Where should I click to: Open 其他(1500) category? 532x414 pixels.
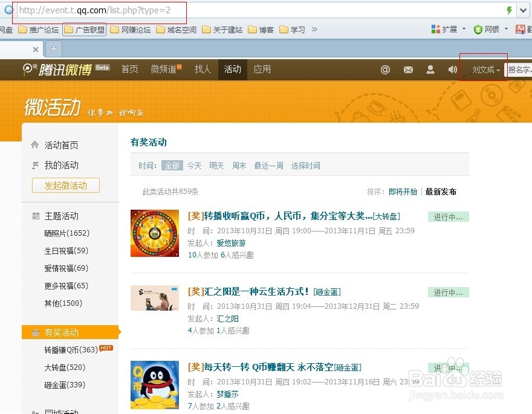click(x=63, y=303)
